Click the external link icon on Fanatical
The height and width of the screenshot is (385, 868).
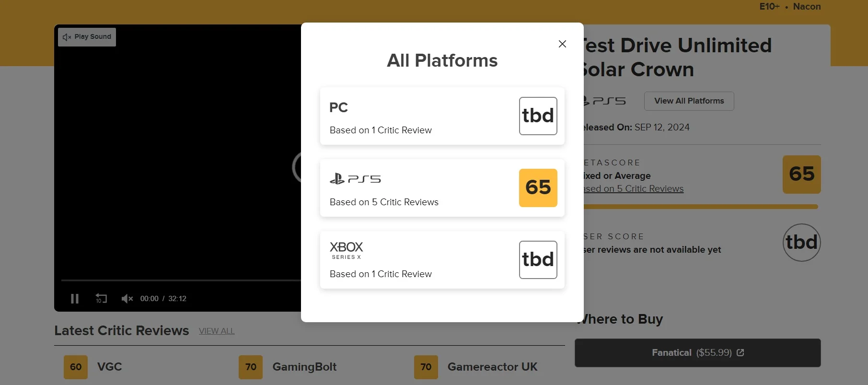[741, 352]
